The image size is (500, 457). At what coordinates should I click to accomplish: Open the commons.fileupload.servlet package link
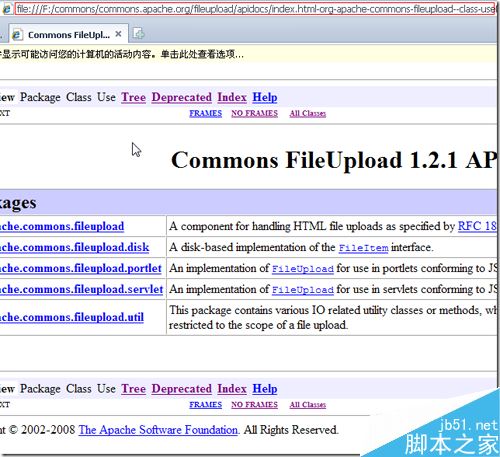82,289
